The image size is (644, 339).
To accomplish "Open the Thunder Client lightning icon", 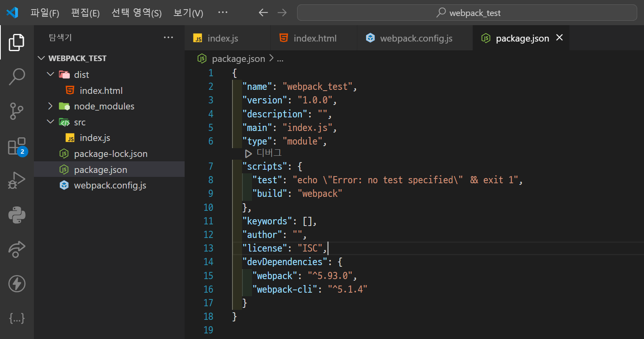I will pos(16,284).
